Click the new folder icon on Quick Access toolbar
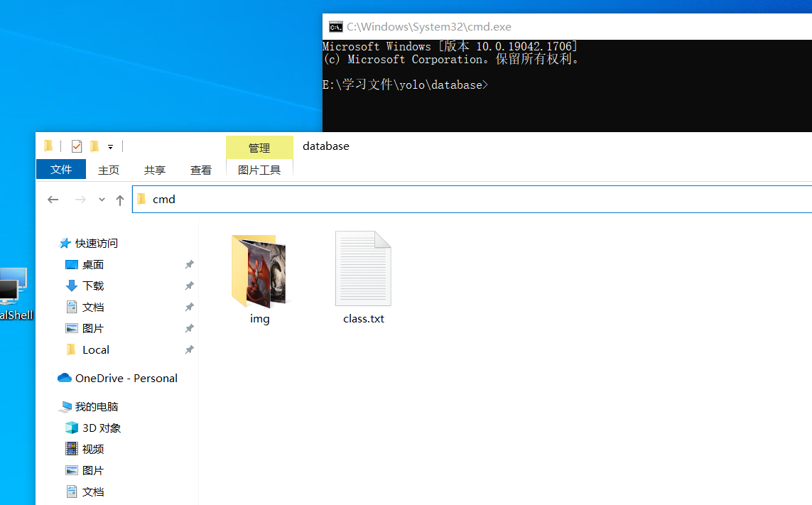This screenshot has height=505, width=812. coord(94,146)
